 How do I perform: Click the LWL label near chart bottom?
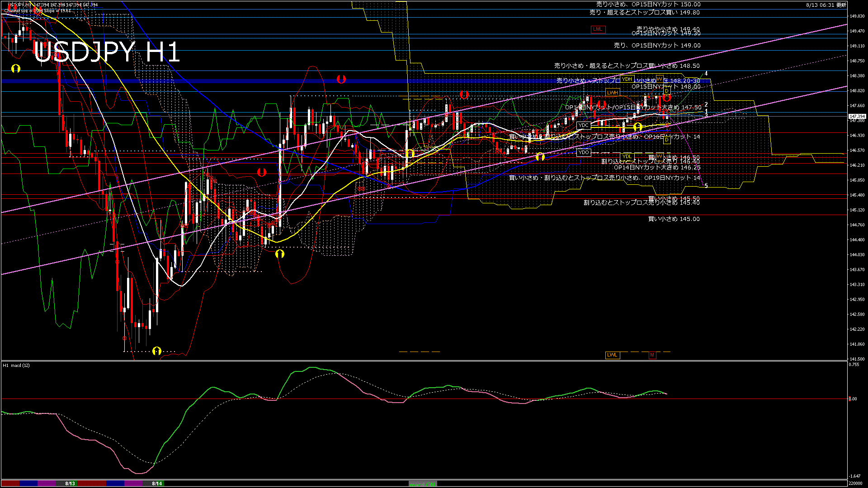pos(612,355)
